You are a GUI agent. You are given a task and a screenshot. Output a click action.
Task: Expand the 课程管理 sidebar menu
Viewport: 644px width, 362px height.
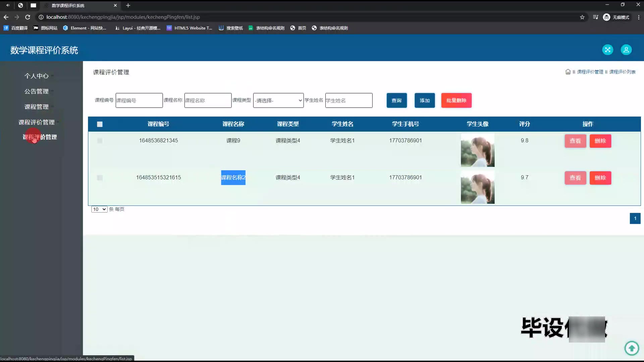pos(37,107)
